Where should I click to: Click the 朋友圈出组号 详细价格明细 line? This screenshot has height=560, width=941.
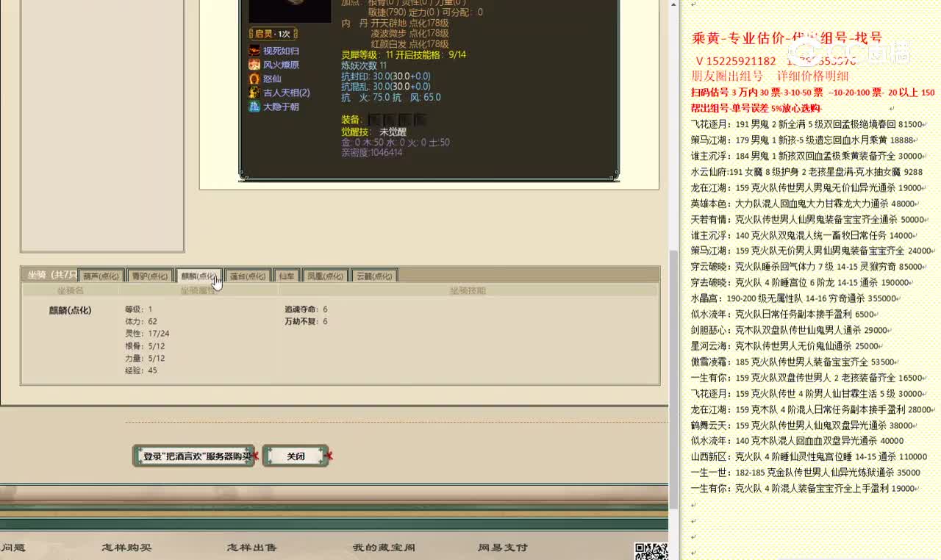[x=770, y=76]
